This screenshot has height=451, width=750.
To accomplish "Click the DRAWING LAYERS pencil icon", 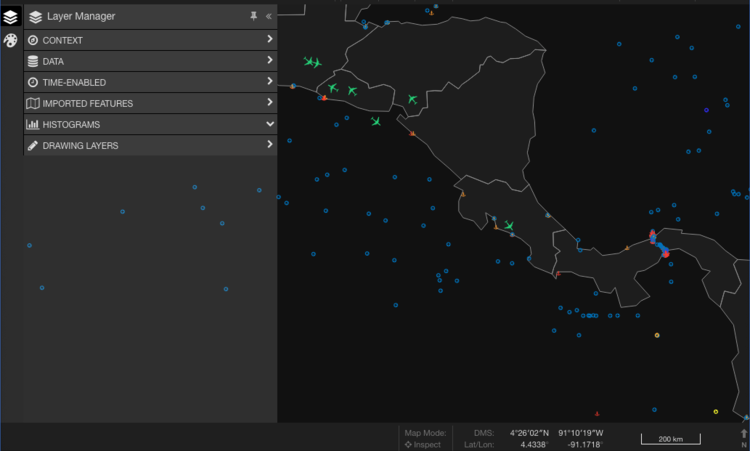I will 33,145.
